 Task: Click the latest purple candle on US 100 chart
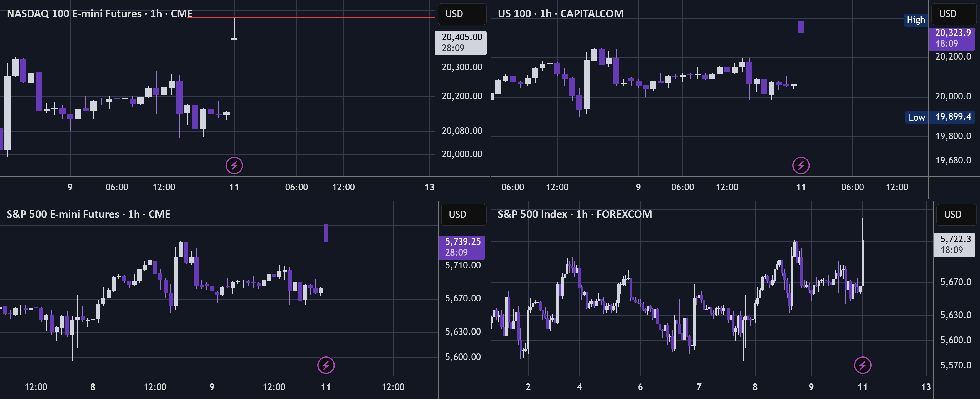click(801, 28)
